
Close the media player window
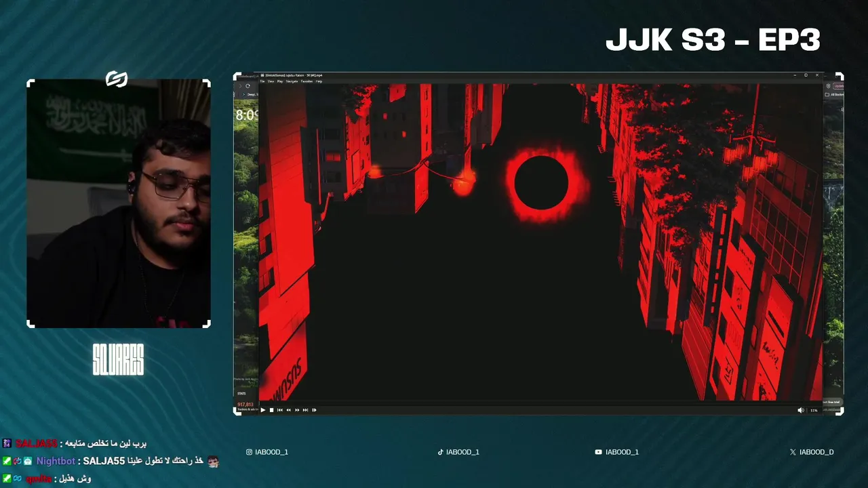(x=817, y=75)
